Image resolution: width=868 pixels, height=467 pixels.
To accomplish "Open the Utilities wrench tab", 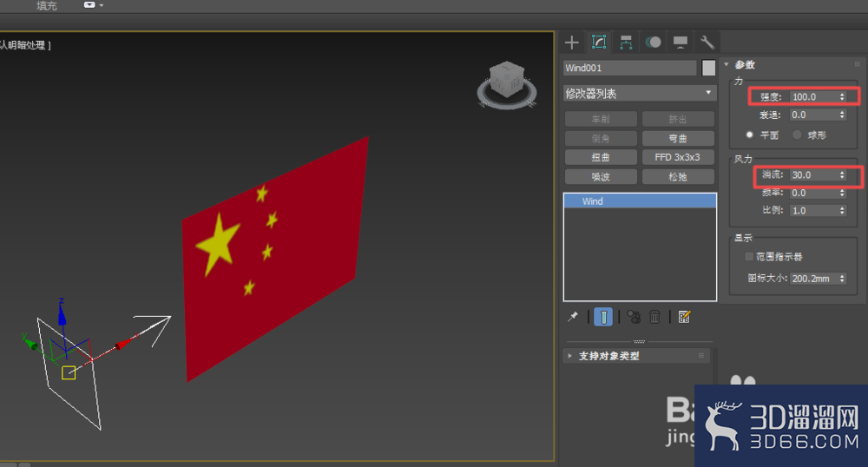I will click(x=707, y=43).
